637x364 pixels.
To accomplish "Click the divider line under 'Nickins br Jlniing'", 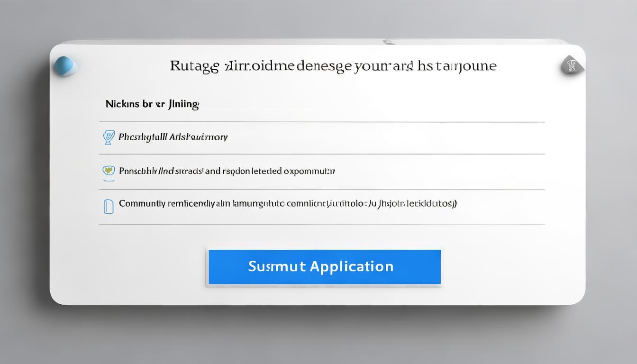I will (321, 122).
